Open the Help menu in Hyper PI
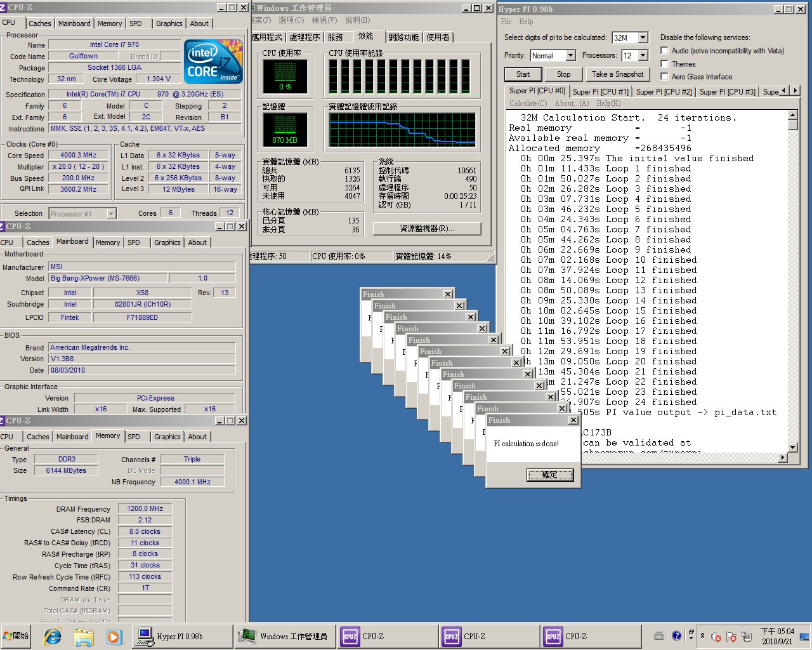The height and width of the screenshot is (650, 812). coord(526,22)
